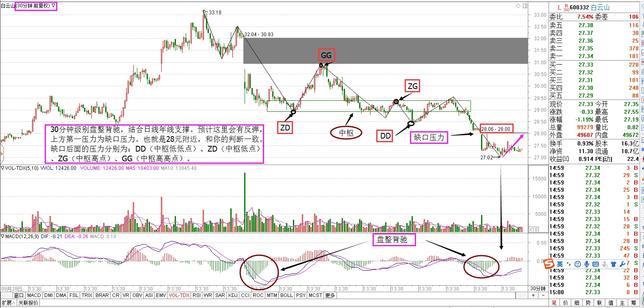Select the FSL indicator tab
Screen dimensions: 644x308
(74, 295)
